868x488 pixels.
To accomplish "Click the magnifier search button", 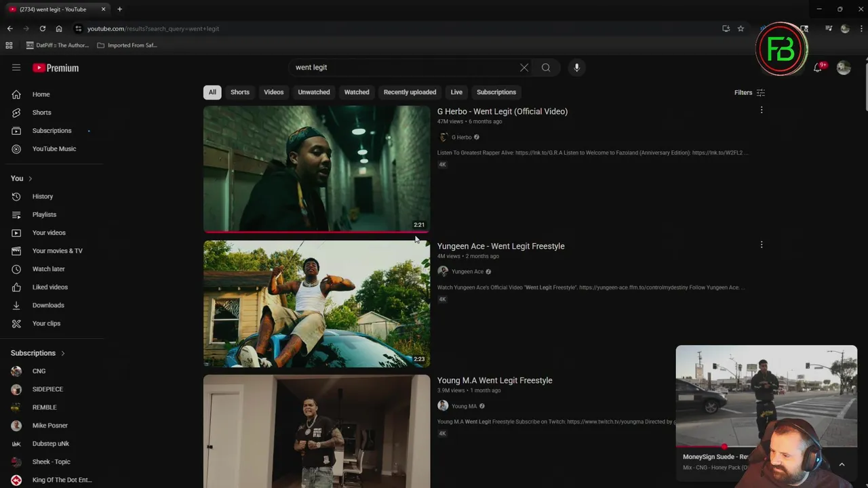I will coord(546,67).
